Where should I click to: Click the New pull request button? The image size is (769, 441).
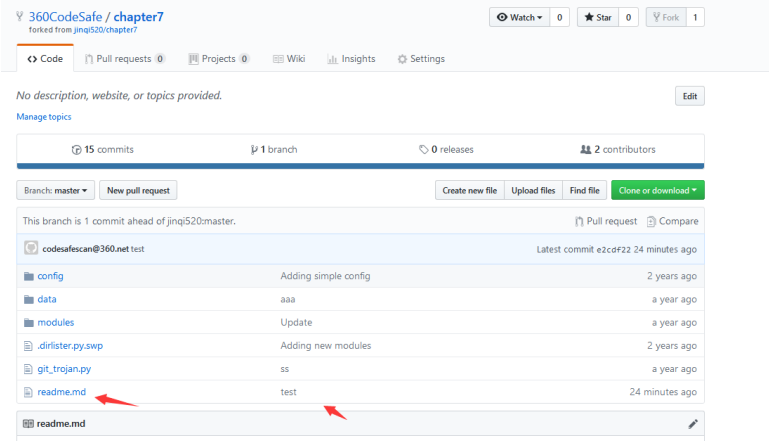pyautogui.click(x=138, y=190)
